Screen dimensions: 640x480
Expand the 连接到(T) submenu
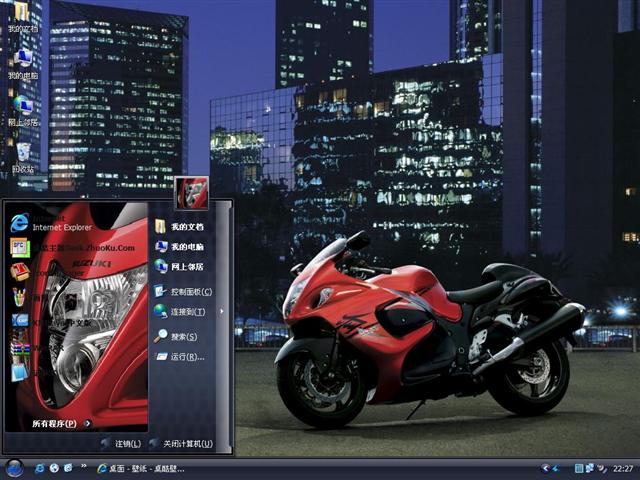point(188,312)
